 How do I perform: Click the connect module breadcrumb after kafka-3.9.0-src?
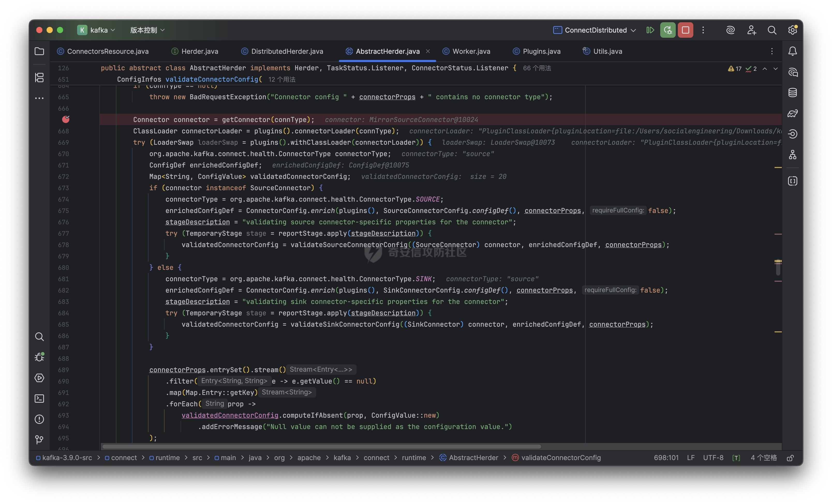coord(121,458)
